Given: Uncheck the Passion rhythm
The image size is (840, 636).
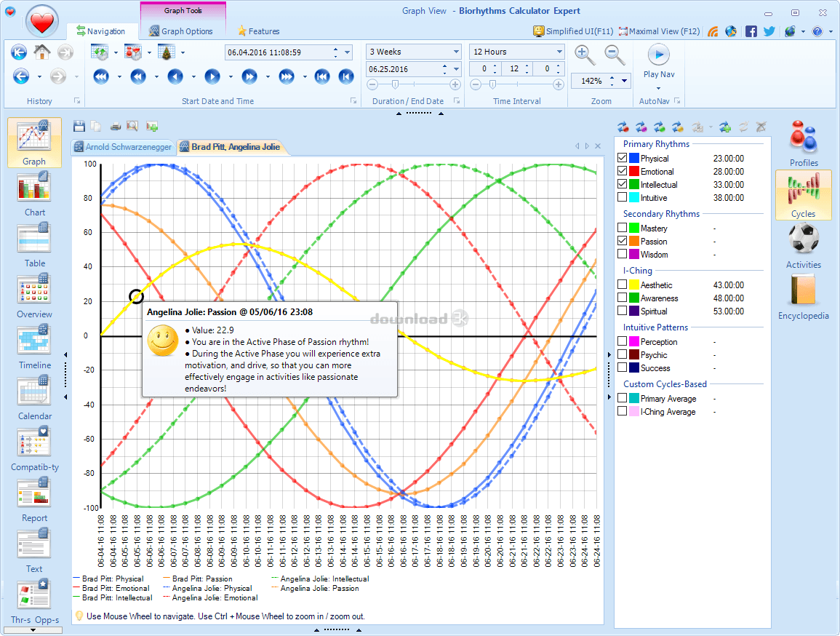Looking at the screenshot, I should 622,241.
